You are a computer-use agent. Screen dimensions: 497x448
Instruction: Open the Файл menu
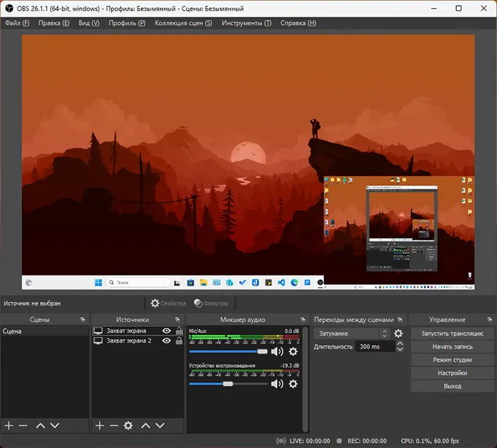pos(17,23)
